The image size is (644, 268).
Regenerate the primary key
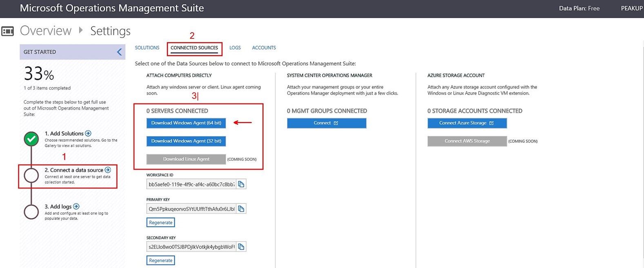click(161, 222)
